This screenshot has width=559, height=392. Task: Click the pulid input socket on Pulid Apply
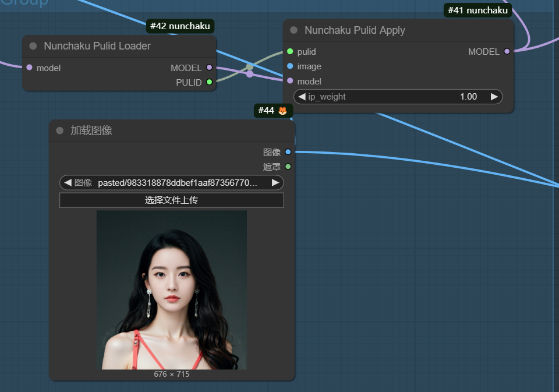(290, 51)
